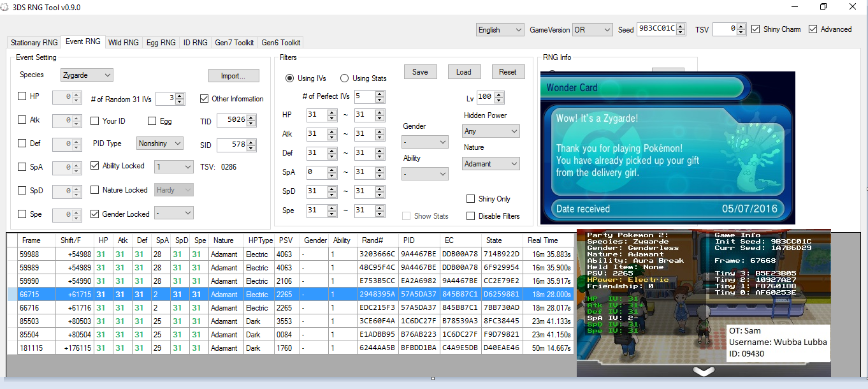The image size is (868, 389).
Task: Click the Seed input field
Action: [656, 29]
